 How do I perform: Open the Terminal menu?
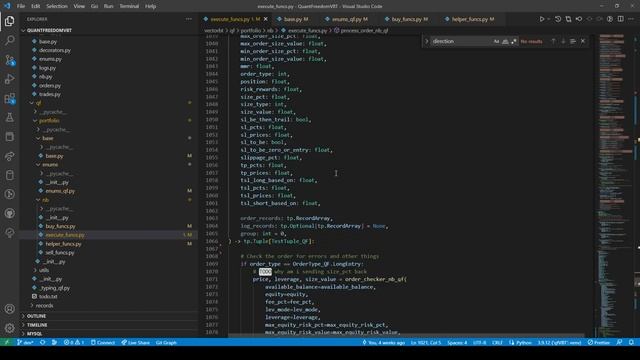tap(129, 6)
